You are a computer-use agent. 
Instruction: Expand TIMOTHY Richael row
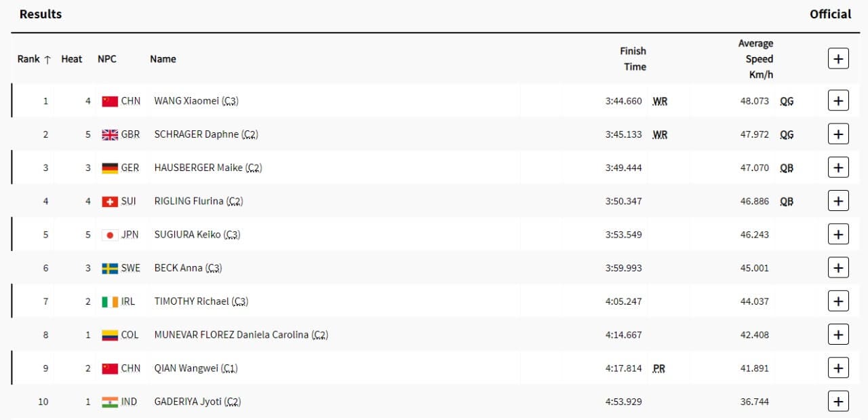coord(838,301)
